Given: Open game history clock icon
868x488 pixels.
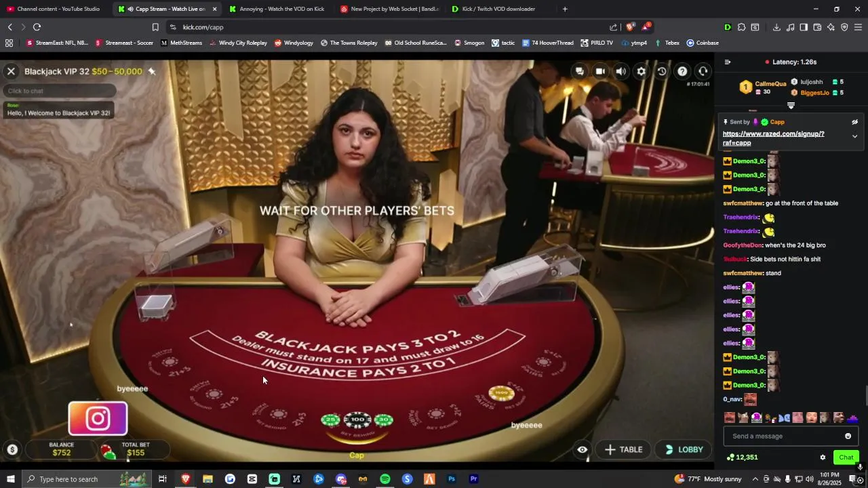Looking at the screenshot, I should click(x=662, y=71).
